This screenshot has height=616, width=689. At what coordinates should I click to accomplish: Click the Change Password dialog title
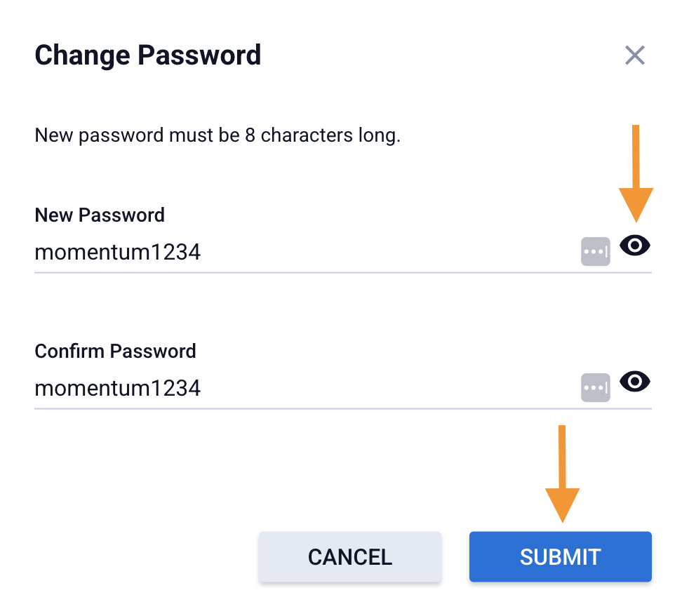[147, 55]
